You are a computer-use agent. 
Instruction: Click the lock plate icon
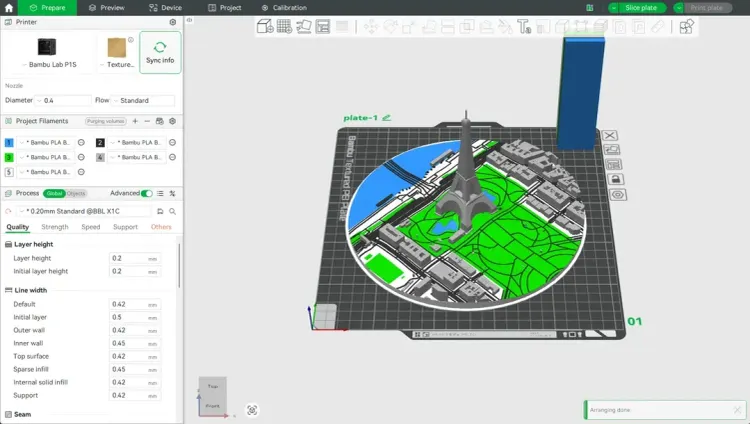point(616,179)
